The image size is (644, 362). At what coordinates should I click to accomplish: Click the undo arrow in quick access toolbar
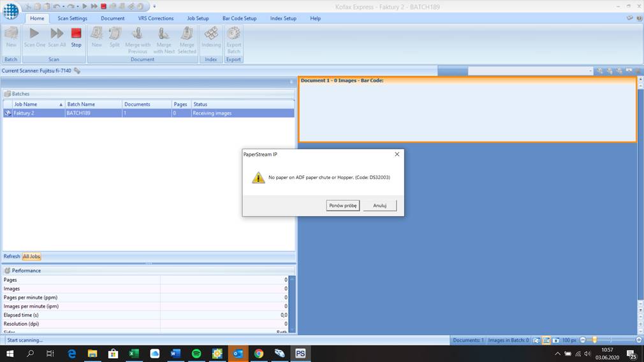coord(57,6)
